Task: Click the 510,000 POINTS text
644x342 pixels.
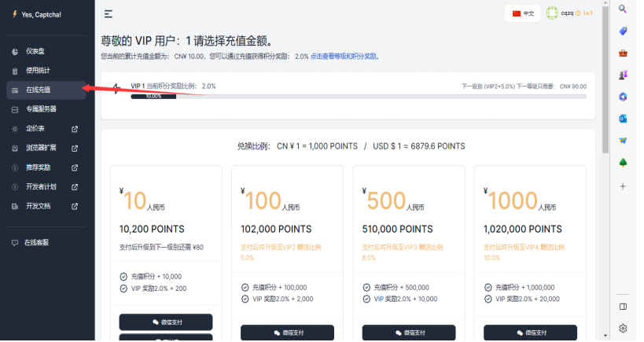Action: click(398, 229)
